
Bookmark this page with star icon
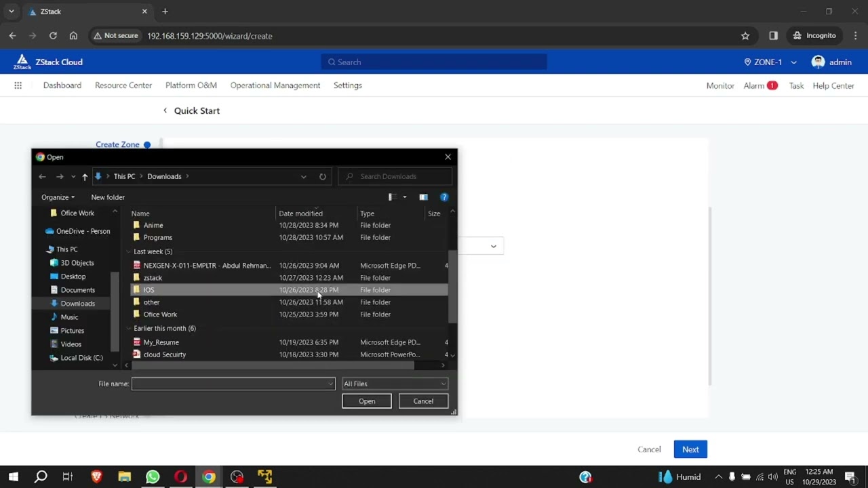pyautogui.click(x=745, y=35)
